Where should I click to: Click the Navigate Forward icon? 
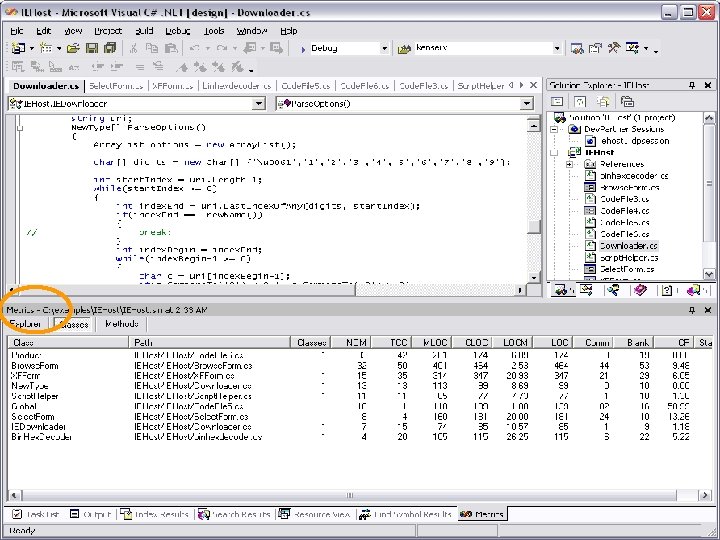(276, 48)
